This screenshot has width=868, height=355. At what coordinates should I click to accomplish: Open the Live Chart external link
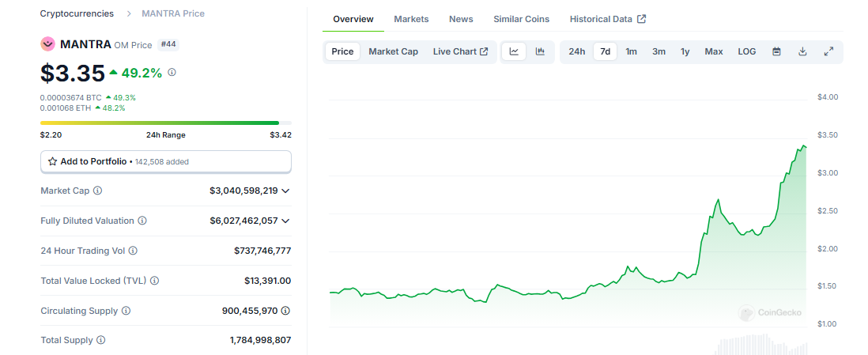460,51
